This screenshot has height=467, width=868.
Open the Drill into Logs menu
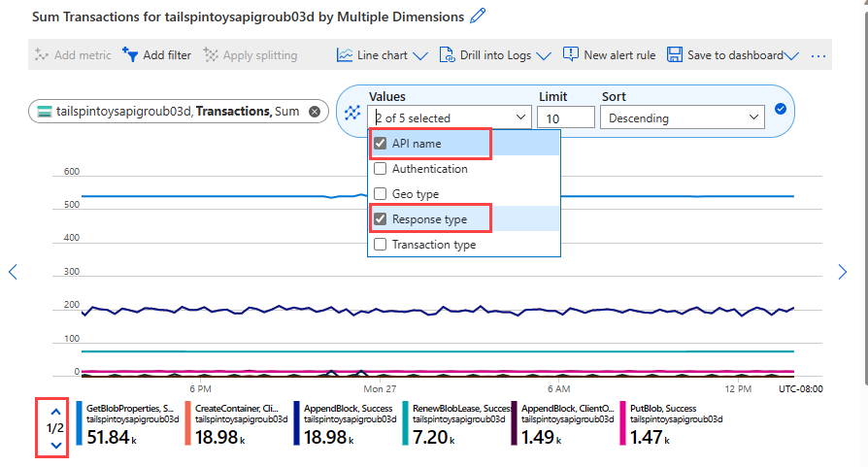click(495, 55)
